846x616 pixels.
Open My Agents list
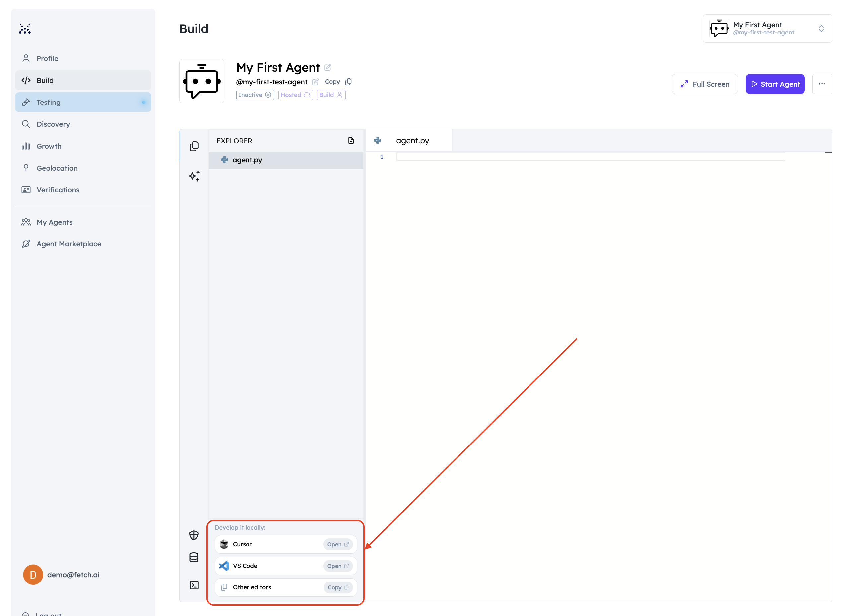[x=83, y=222]
